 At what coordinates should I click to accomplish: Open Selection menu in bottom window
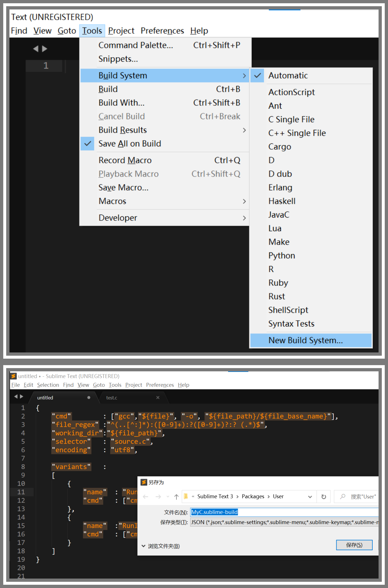tap(48, 385)
